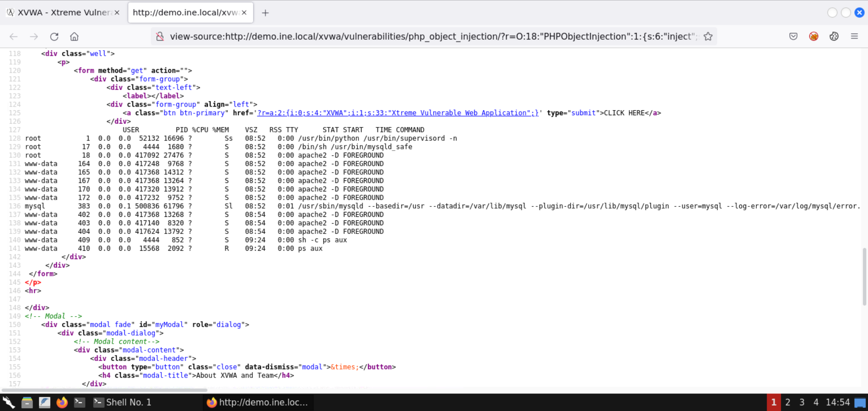This screenshot has height=411, width=868.
Task: Open the file manager taskbar icon
Action: tap(27, 402)
